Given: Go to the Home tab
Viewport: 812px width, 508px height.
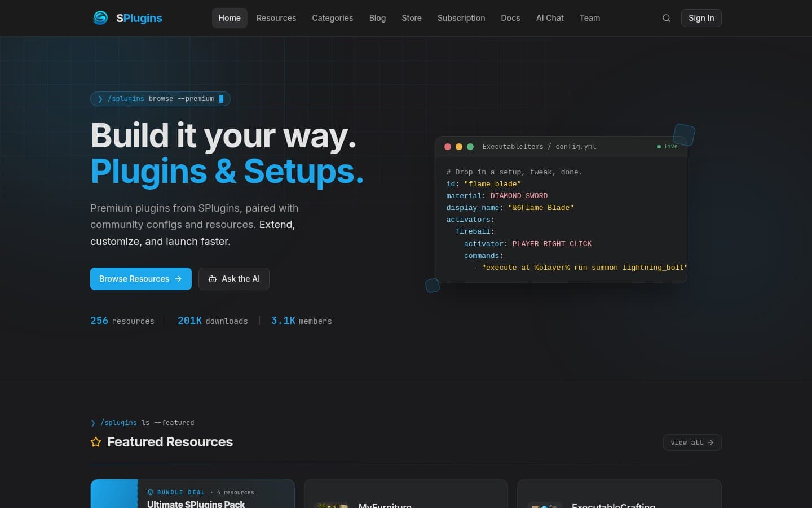Looking at the screenshot, I should click(230, 18).
